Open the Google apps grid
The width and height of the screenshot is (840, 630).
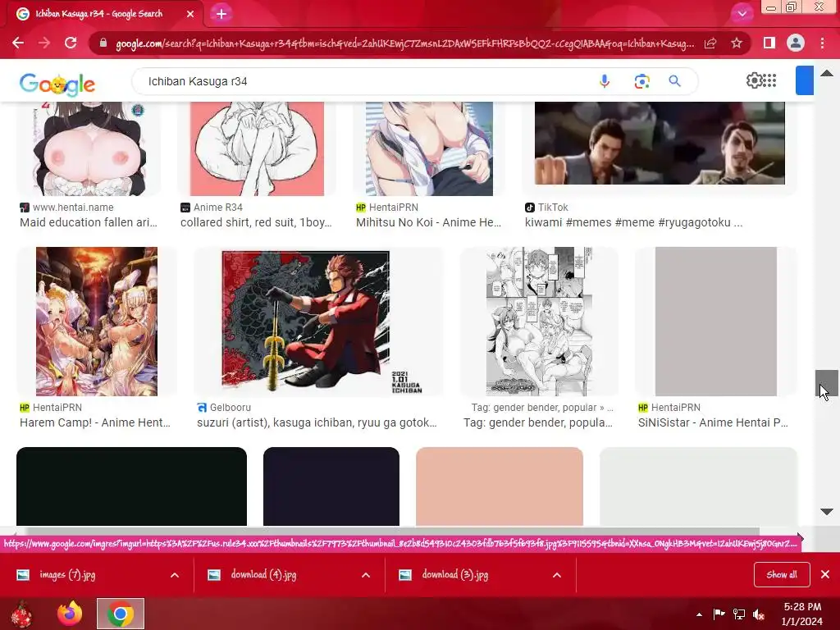pyautogui.click(x=769, y=80)
